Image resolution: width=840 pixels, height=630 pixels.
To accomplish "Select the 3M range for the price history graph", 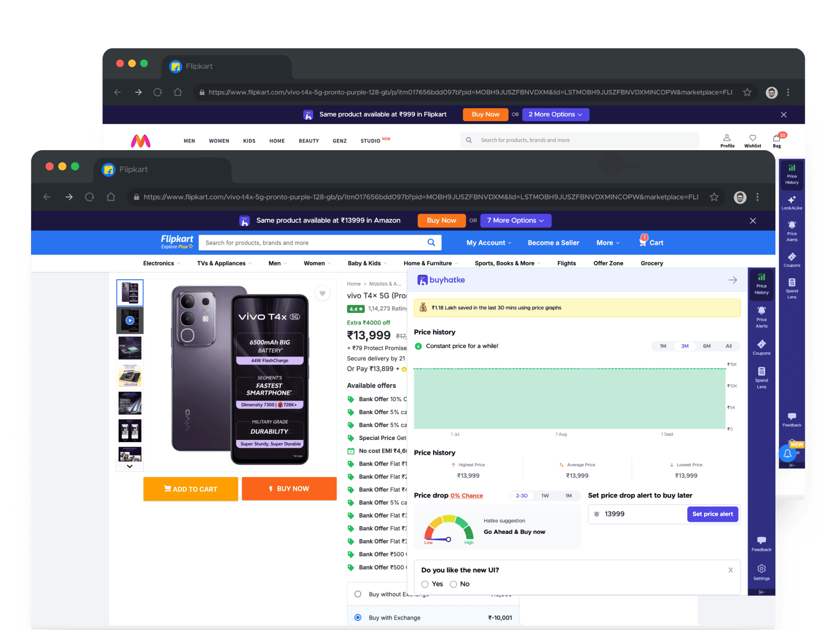I will pyautogui.click(x=685, y=346).
